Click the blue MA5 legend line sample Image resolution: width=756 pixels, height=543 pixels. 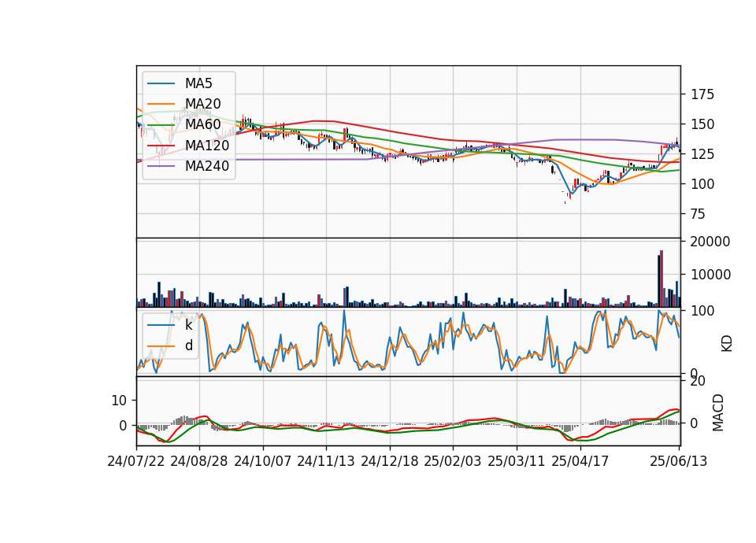(161, 84)
